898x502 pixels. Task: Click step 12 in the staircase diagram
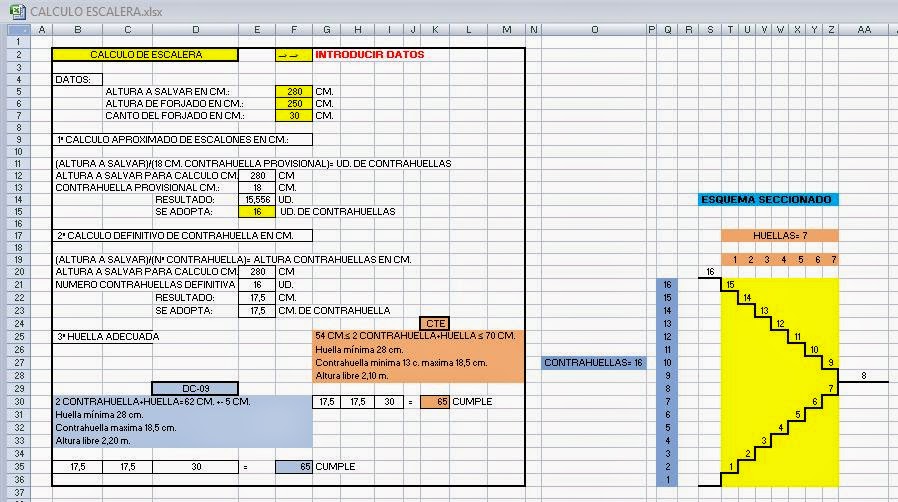[780, 324]
